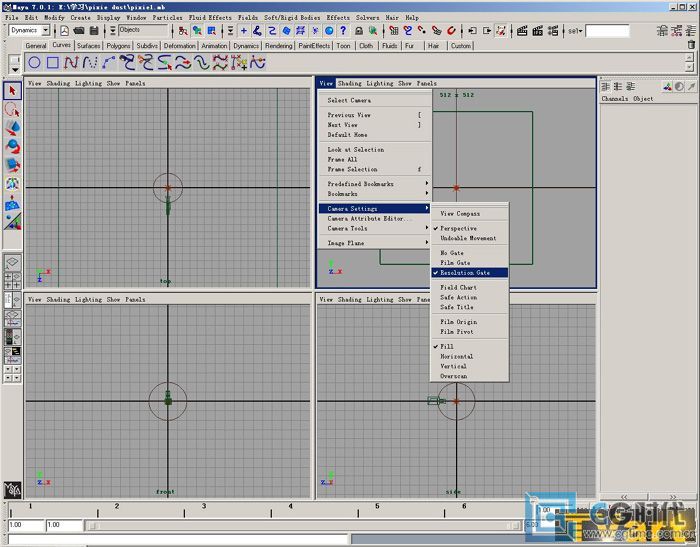700x547 pixels.
Task: Click the Open Scene icon
Action: pos(79,31)
